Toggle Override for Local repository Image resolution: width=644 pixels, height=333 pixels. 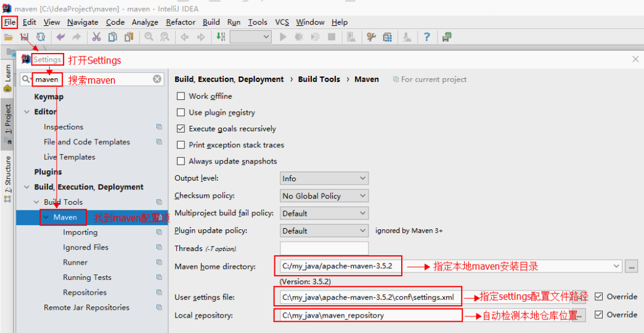click(599, 314)
